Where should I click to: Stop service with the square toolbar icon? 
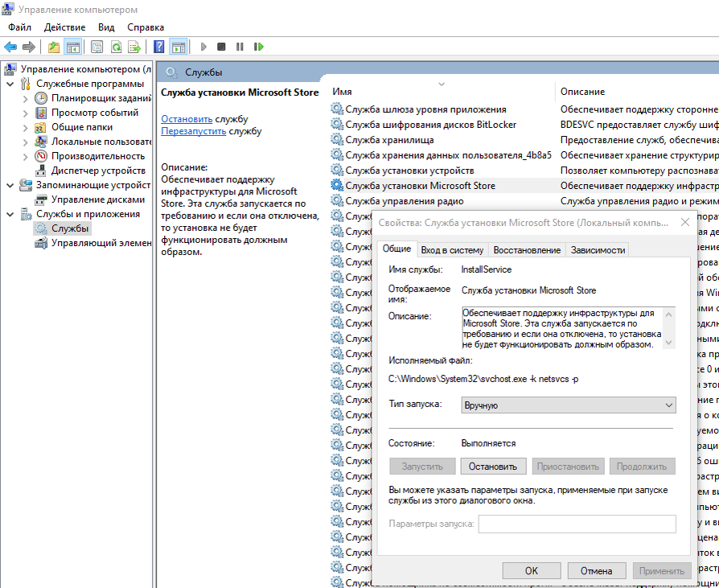click(x=221, y=47)
